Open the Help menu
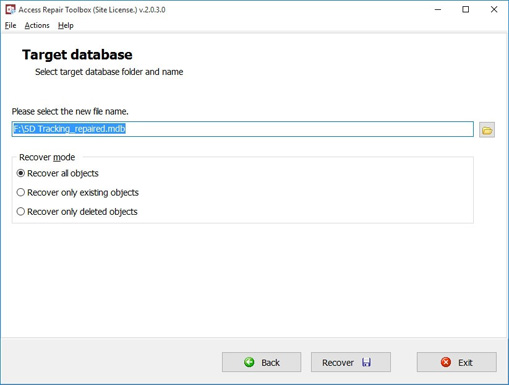 point(66,25)
